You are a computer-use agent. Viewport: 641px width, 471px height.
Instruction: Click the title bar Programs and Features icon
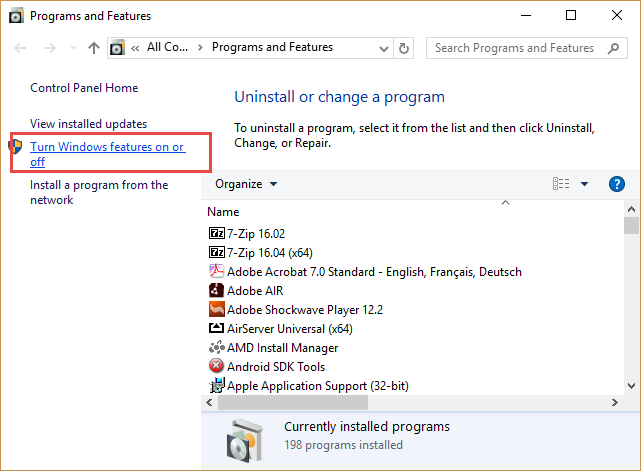(x=16, y=16)
